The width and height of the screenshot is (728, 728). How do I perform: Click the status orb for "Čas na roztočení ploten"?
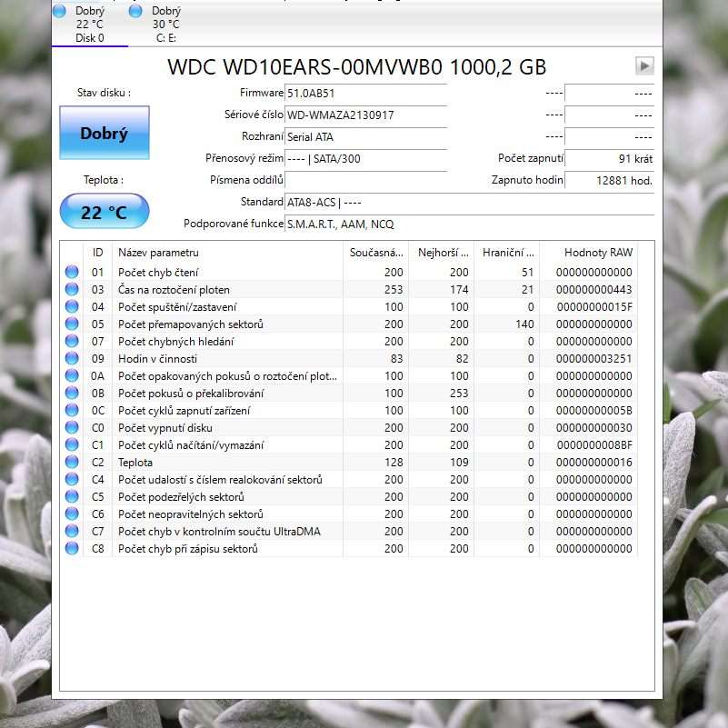(x=71, y=289)
